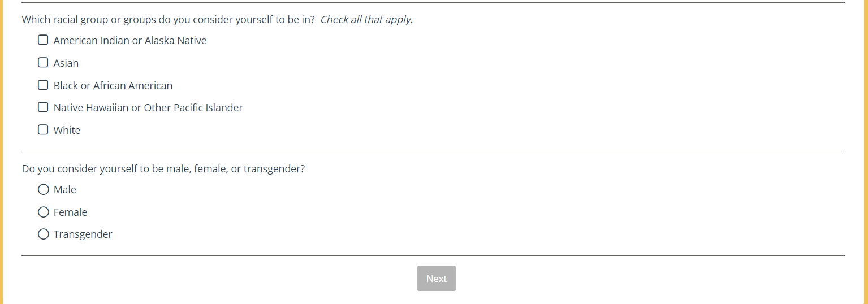868x304 pixels.
Task: Tick the Asian checkbox square
Action: click(43, 63)
